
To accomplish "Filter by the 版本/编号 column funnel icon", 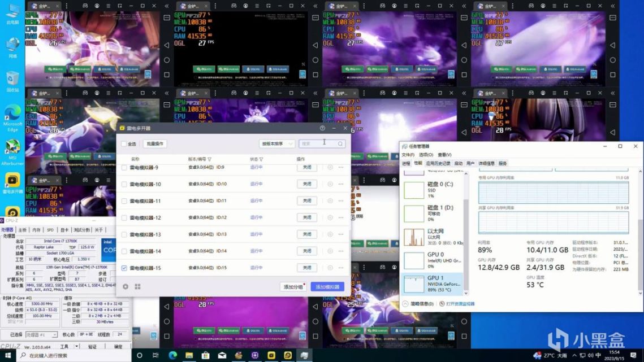I will coord(209,159).
